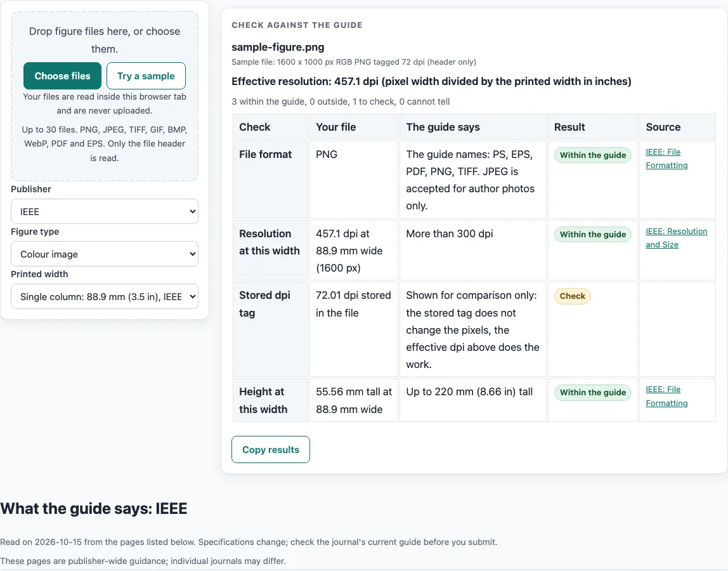Open the Publisher dropdown showing IEEE
Image resolution: width=728 pixels, height=571 pixels.
pyautogui.click(x=105, y=211)
